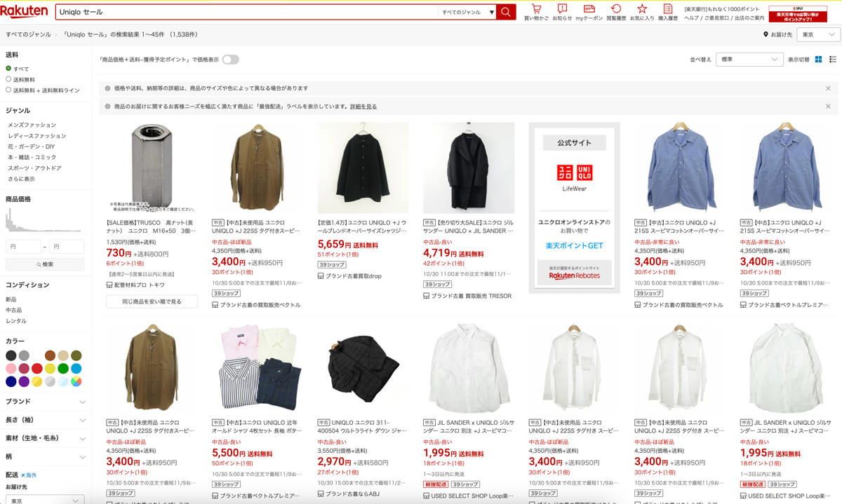
Task: Select the 本・雑誌・コミック genre
Action: click(32, 157)
